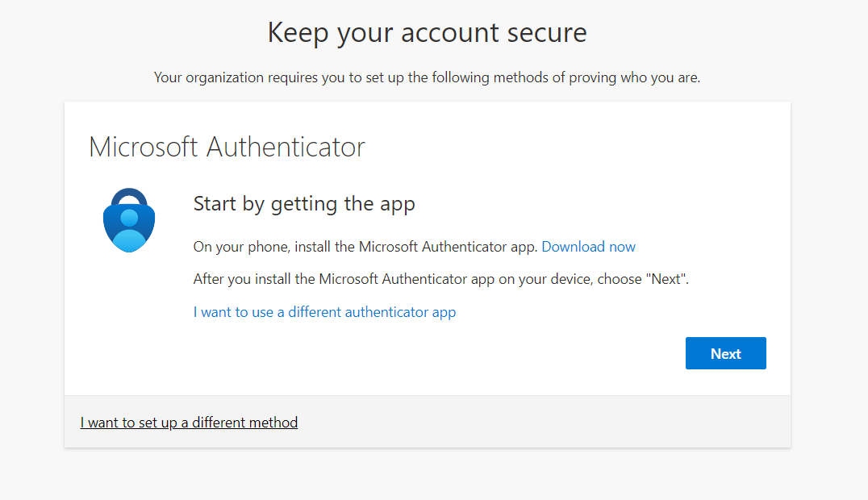
Task: Click the "After you install the Microsoft Authenticator" text
Action: pyautogui.click(x=440, y=279)
